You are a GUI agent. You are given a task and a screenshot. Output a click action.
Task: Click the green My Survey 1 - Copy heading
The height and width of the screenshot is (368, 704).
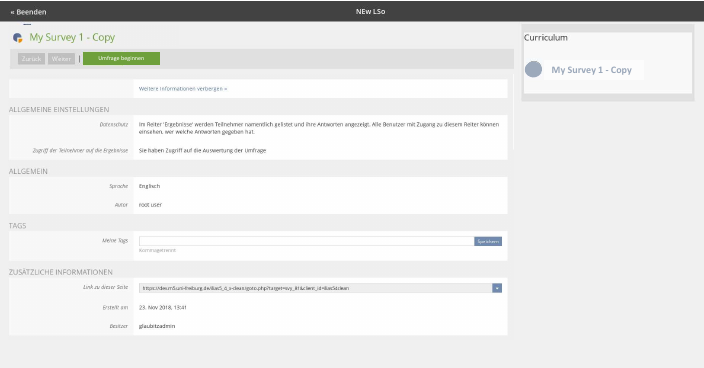72,37
